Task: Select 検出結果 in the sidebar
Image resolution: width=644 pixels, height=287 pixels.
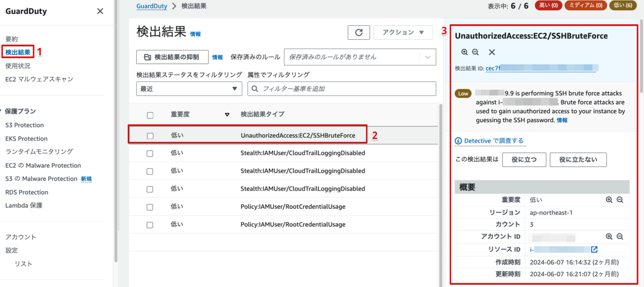Action: pos(18,52)
